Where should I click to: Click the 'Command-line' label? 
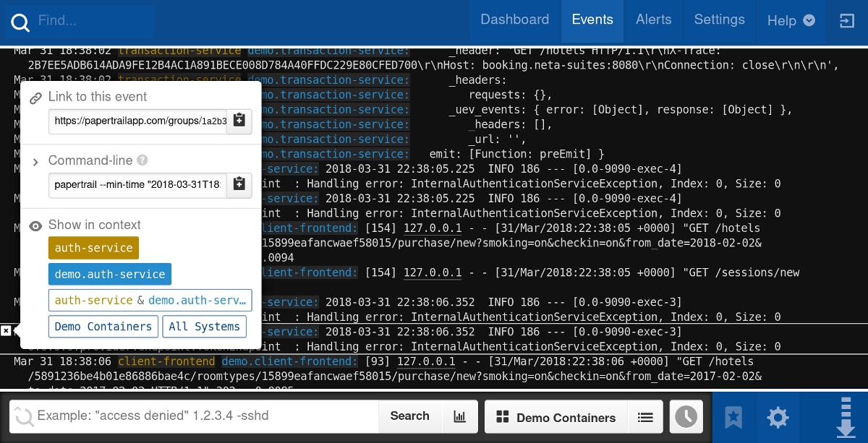pyautogui.click(x=90, y=160)
